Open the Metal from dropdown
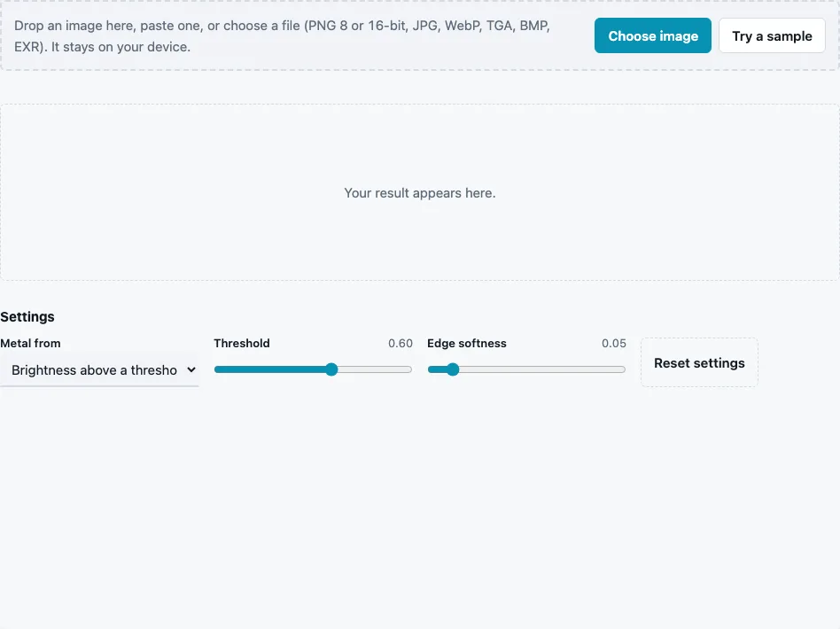The width and height of the screenshot is (840, 629). coord(99,369)
